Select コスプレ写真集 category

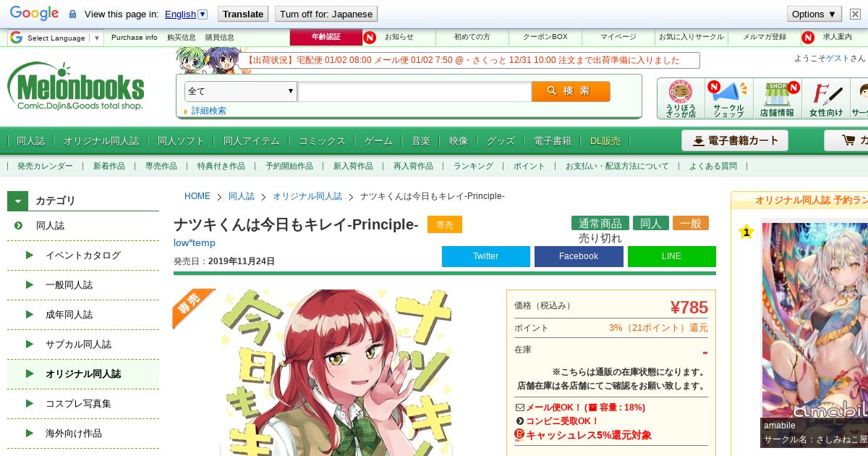point(78,404)
